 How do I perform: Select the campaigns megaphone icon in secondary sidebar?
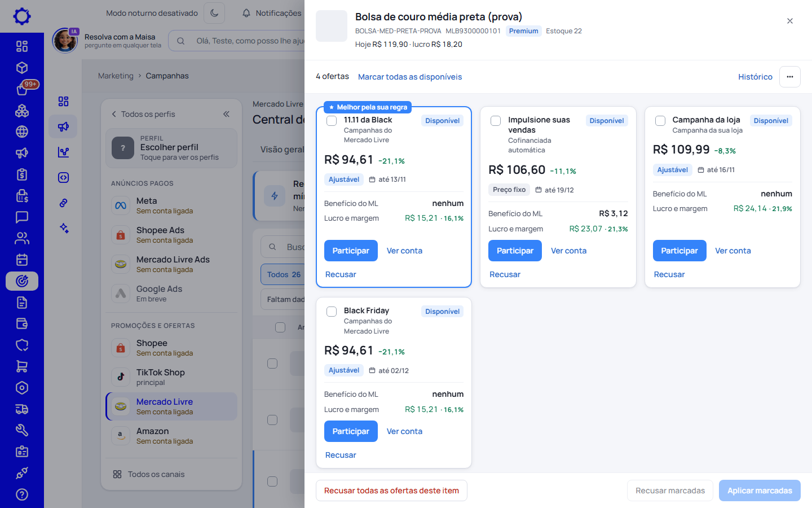(x=63, y=126)
